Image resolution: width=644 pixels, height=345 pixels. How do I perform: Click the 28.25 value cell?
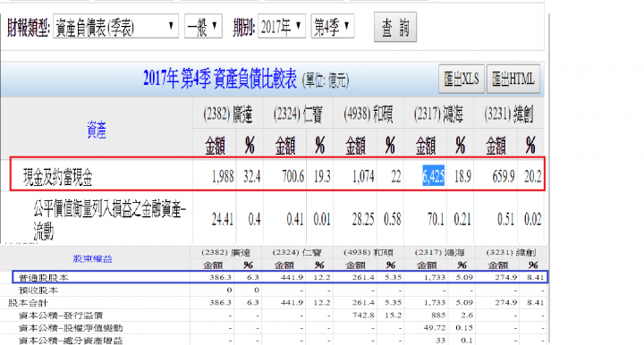(363, 219)
